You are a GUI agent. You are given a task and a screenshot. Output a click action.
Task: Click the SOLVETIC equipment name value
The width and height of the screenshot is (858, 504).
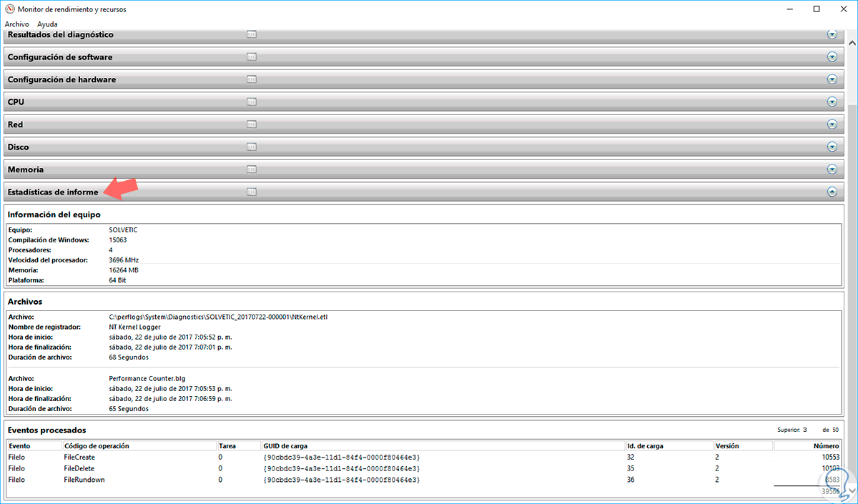click(x=123, y=229)
